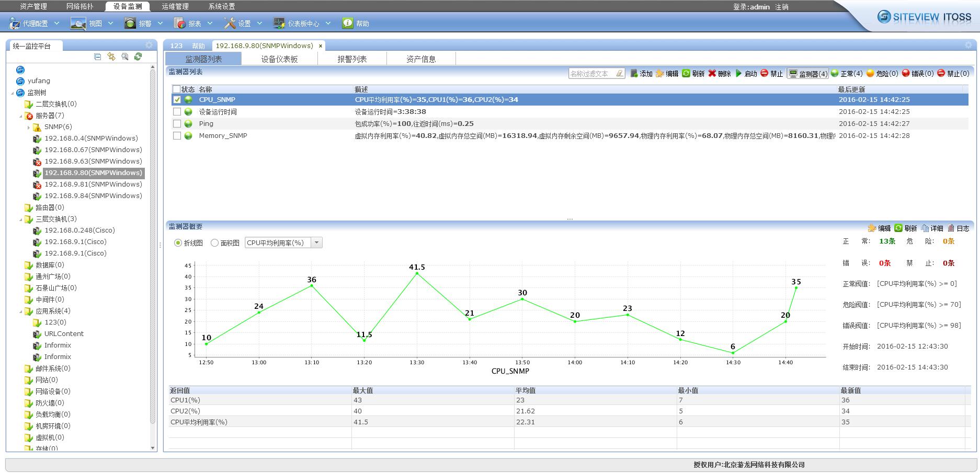
Task: Open the 设置 toolbar dropdown
Action: [259, 24]
